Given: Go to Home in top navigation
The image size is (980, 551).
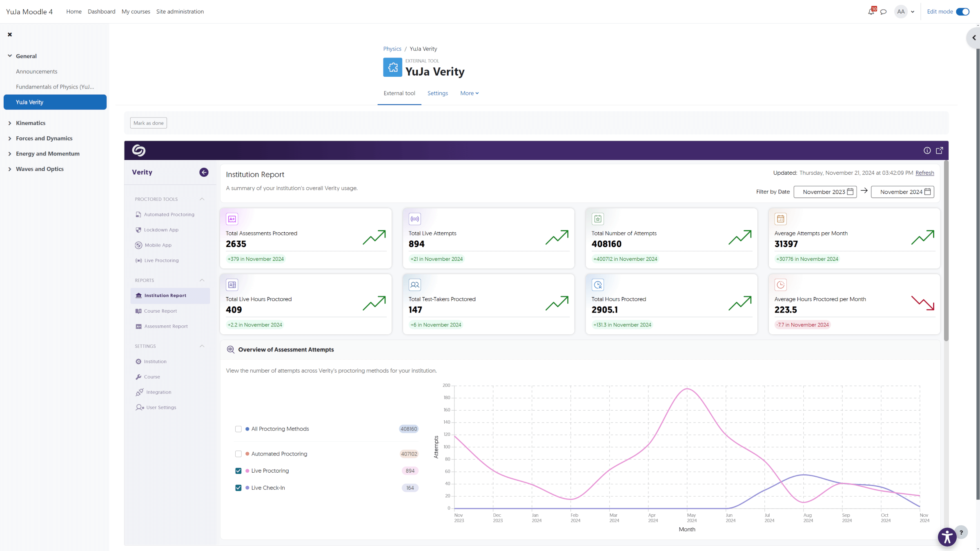Looking at the screenshot, I should point(74,11).
